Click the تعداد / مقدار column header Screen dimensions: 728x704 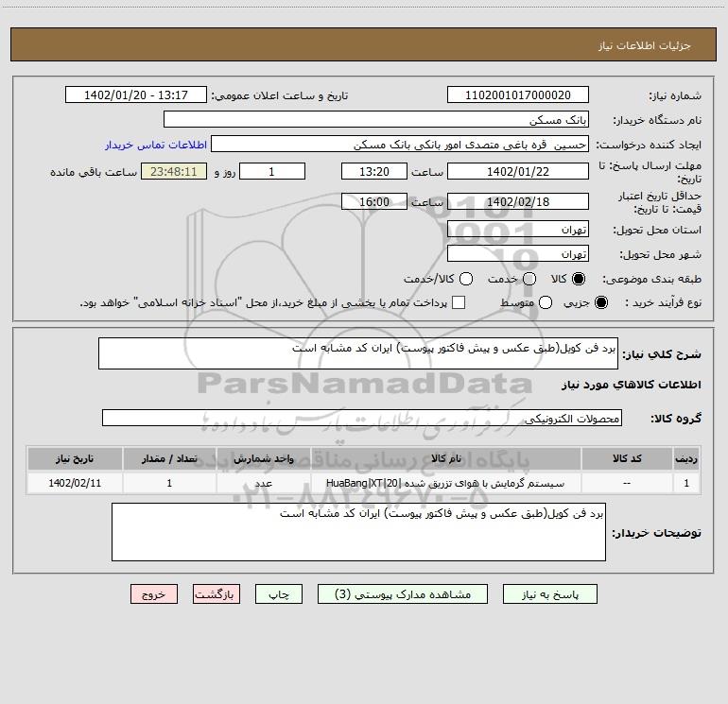click(169, 458)
